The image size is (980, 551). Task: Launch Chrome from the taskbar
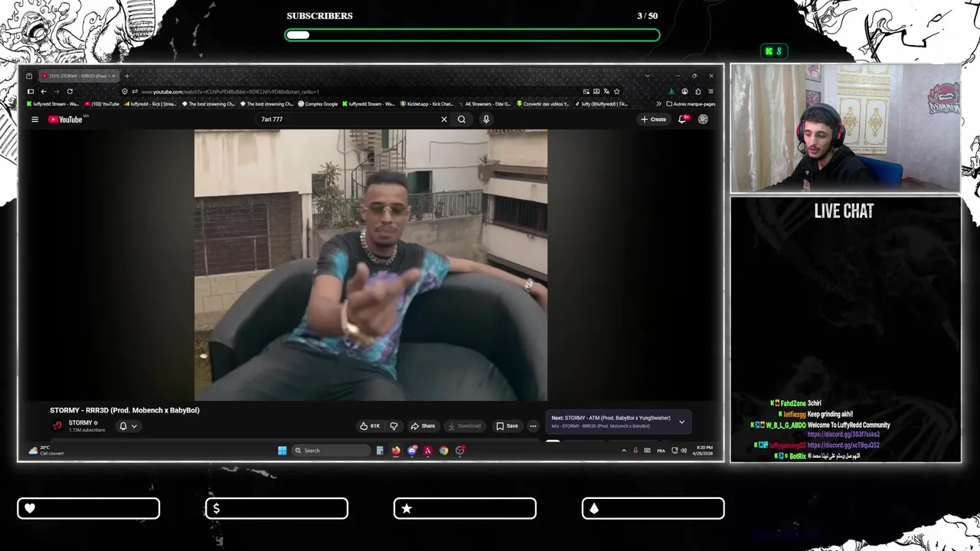click(x=444, y=451)
